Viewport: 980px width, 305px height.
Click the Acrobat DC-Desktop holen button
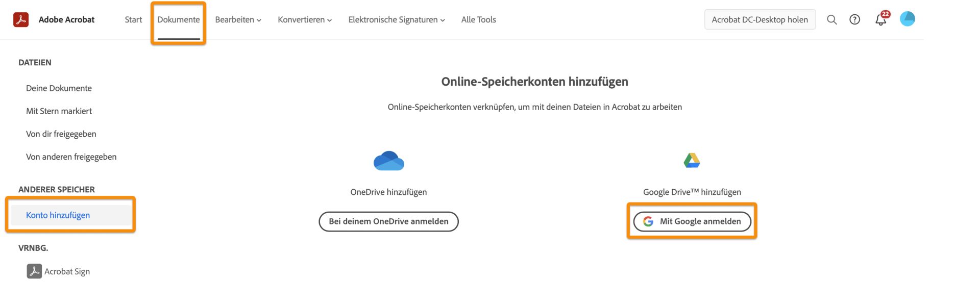(760, 19)
